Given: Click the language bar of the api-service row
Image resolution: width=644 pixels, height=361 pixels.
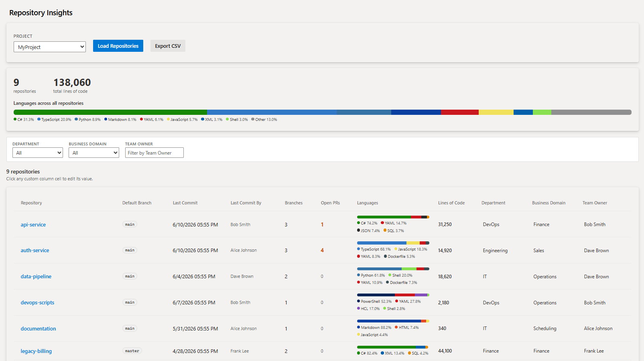Looking at the screenshot, I should (393, 217).
